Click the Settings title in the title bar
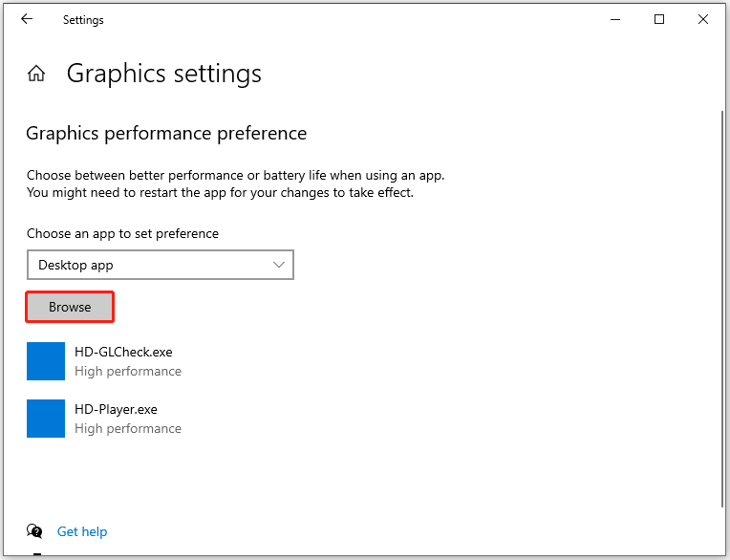Image resolution: width=730 pixels, height=560 pixels. coord(83,19)
